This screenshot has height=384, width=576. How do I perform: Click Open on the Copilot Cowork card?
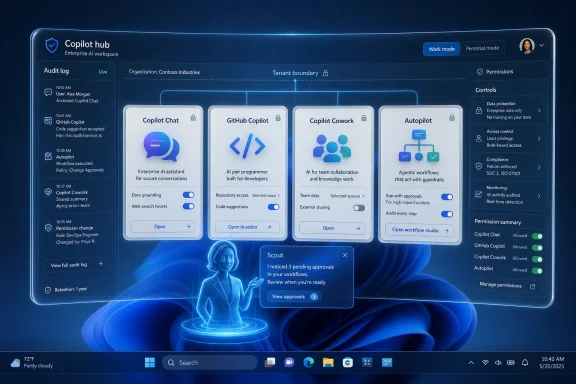click(332, 228)
